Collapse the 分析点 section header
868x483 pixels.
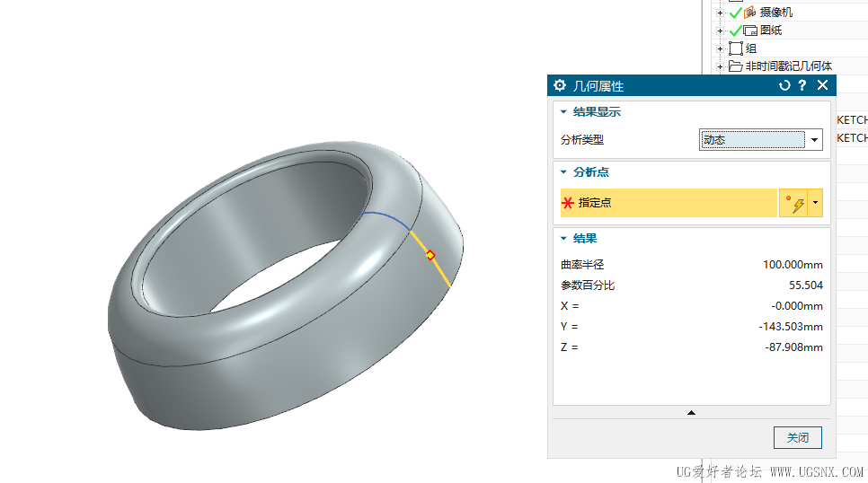(x=563, y=172)
